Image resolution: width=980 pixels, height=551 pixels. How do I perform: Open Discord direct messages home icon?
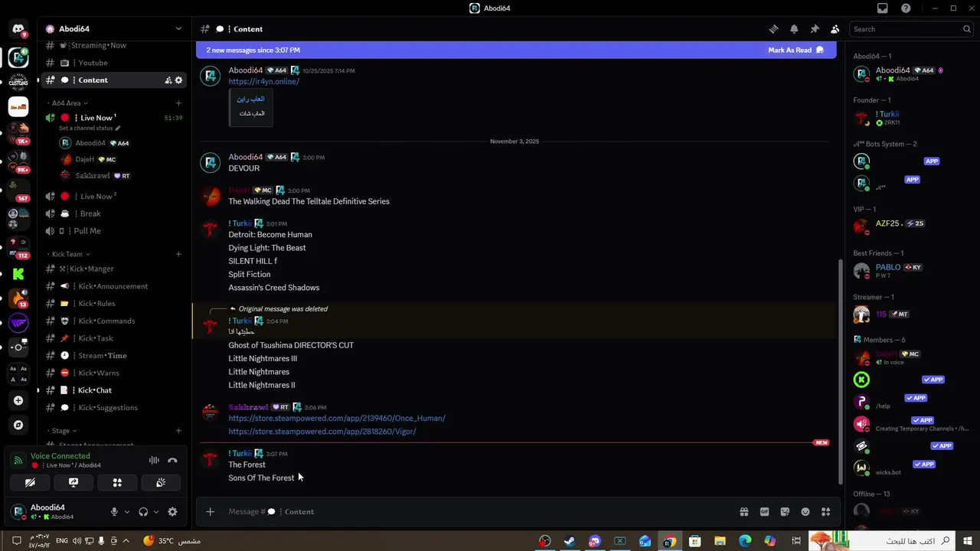click(x=18, y=29)
